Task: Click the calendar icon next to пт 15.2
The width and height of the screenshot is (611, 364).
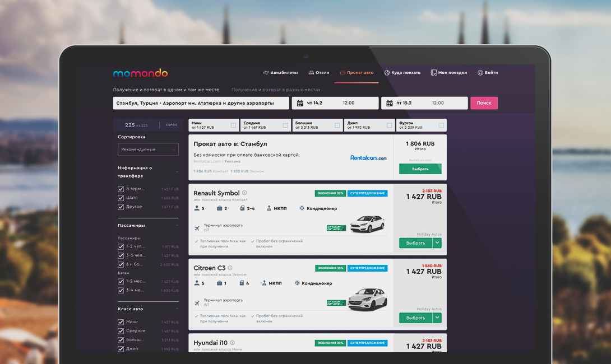Action: point(389,103)
